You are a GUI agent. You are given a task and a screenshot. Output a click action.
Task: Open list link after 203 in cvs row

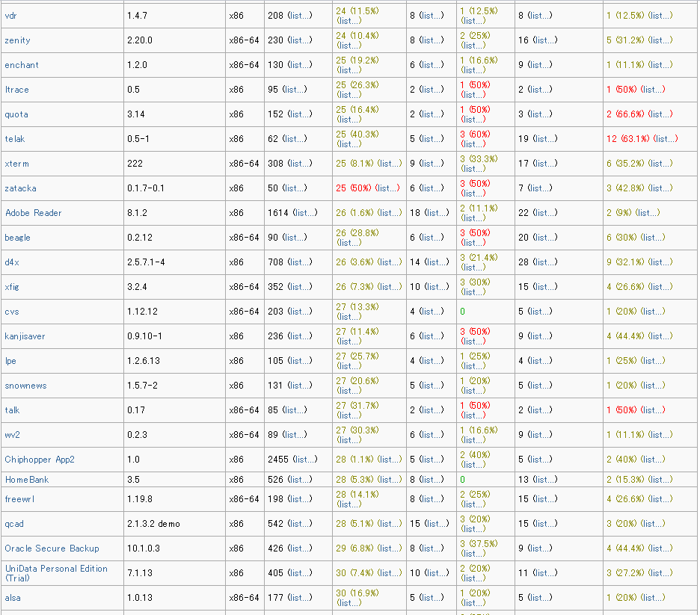[x=300, y=312]
